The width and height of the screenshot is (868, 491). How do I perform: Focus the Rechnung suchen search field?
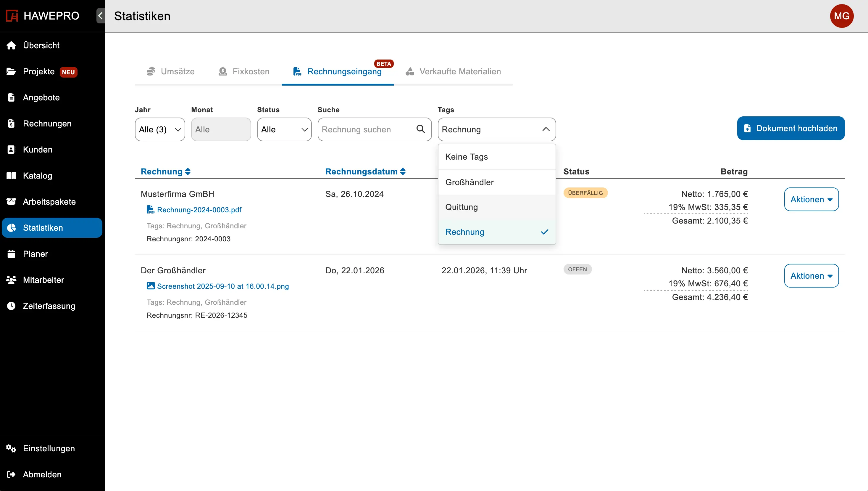tap(367, 129)
